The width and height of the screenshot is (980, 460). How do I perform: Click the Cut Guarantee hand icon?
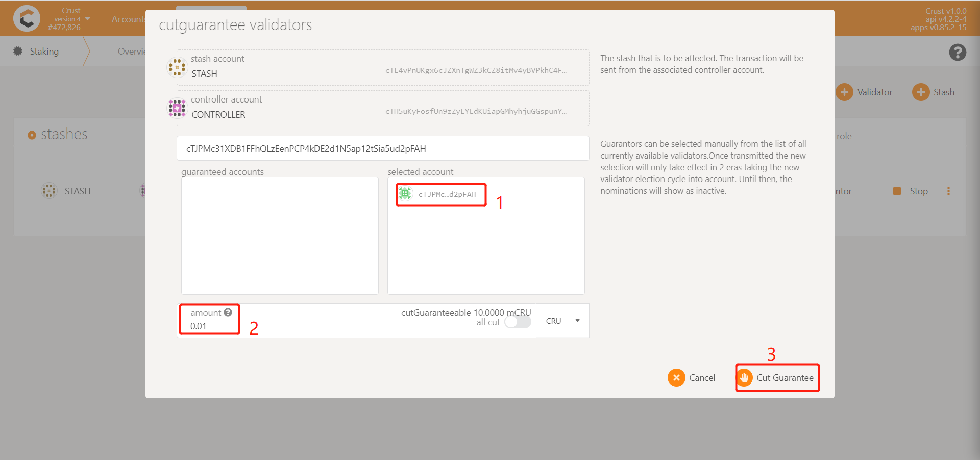click(x=744, y=378)
